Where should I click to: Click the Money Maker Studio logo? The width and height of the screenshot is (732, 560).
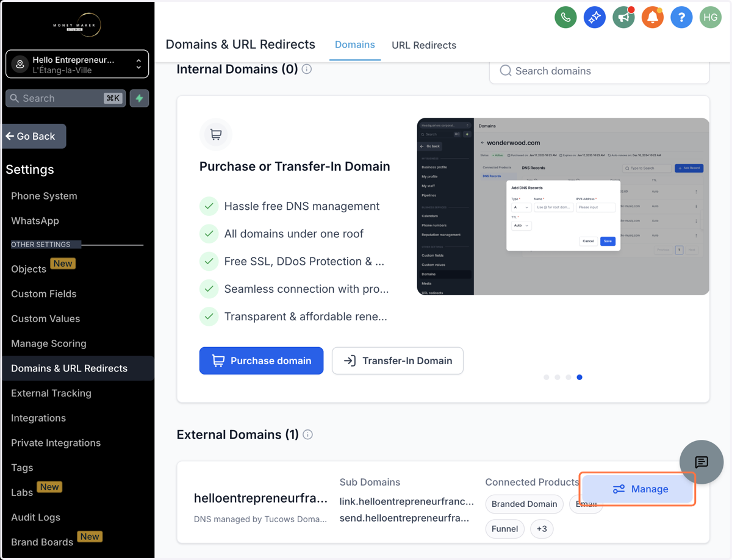pos(77,25)
